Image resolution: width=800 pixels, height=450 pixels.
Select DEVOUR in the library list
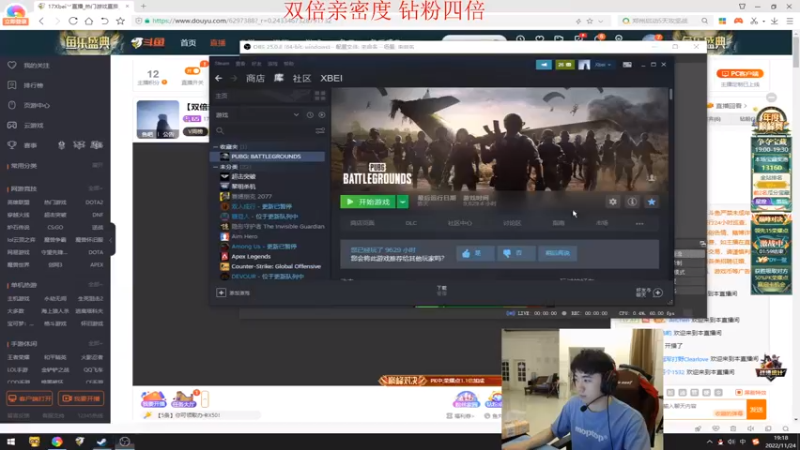click(x=268, y=276)
